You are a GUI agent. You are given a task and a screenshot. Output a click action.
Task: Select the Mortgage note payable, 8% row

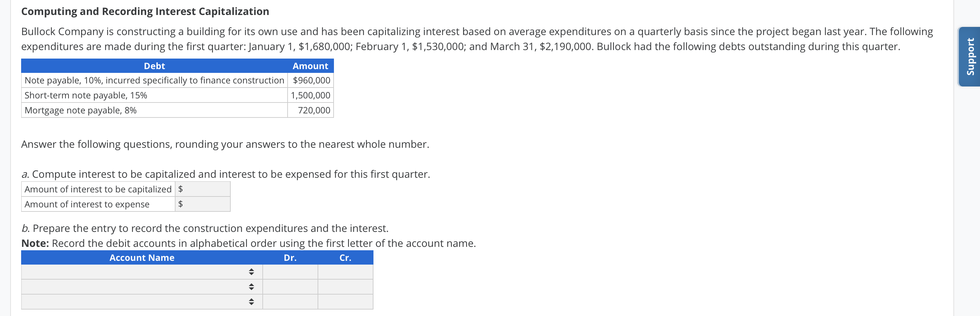pyautogui.click(x=177, y=110)
